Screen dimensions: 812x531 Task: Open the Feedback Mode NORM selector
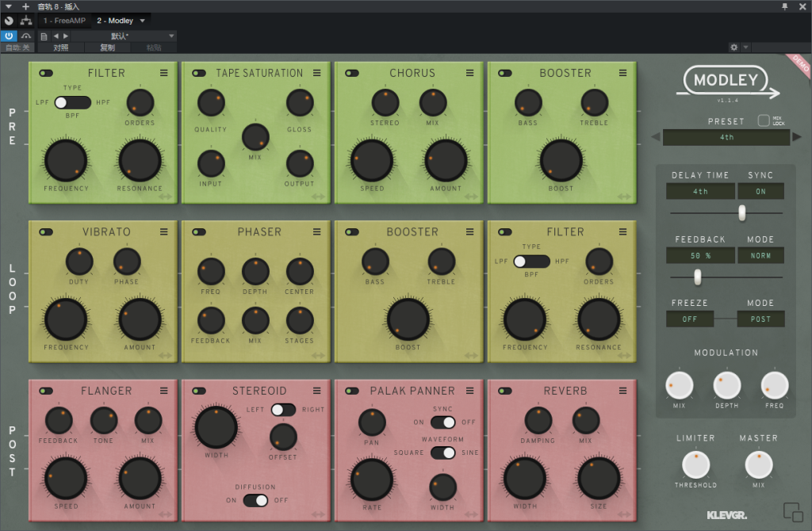(760, 256)
